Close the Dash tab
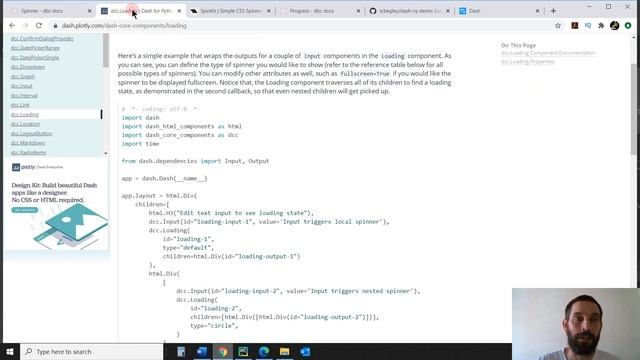Screen dimensions: 640x360 tap(537, 11)
